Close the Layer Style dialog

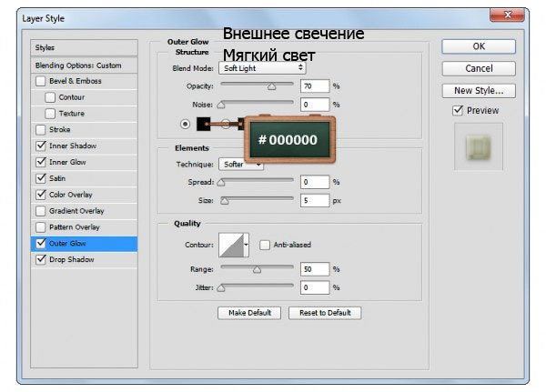[x=507, y=15]
